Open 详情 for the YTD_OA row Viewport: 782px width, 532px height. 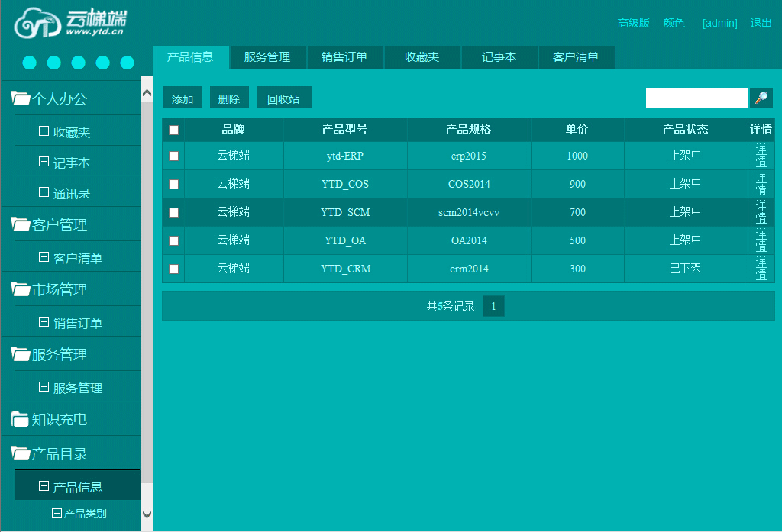click(x=761, y=240)
